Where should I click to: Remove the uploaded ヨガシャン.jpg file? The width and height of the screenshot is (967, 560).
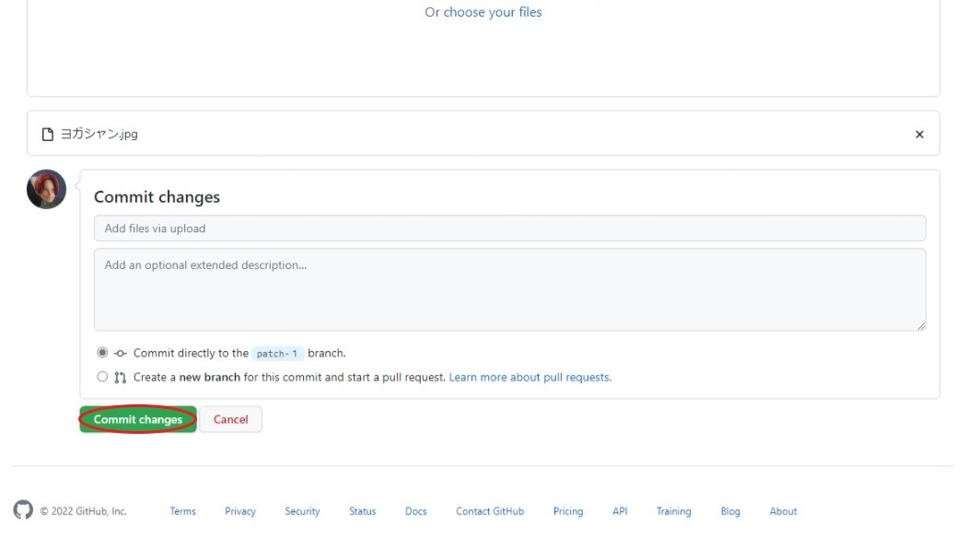[919, 134]
